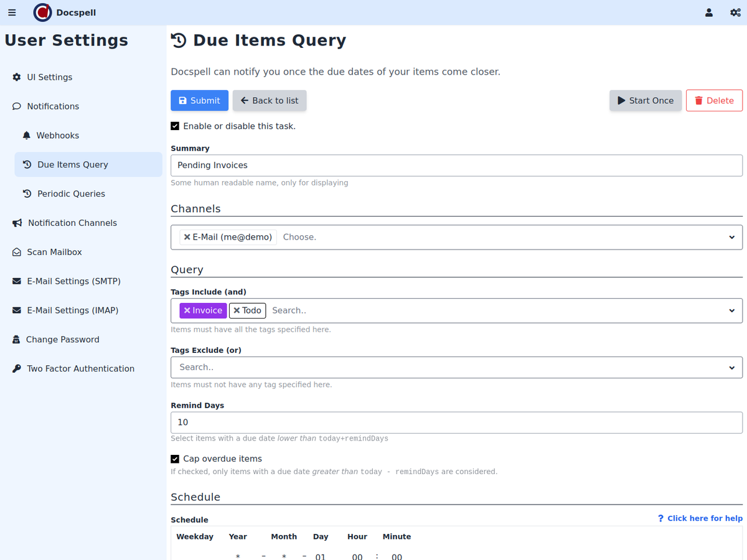This screenshot has width=747, height=560.
Task: Delete this due items task
Action: (714, 101)
